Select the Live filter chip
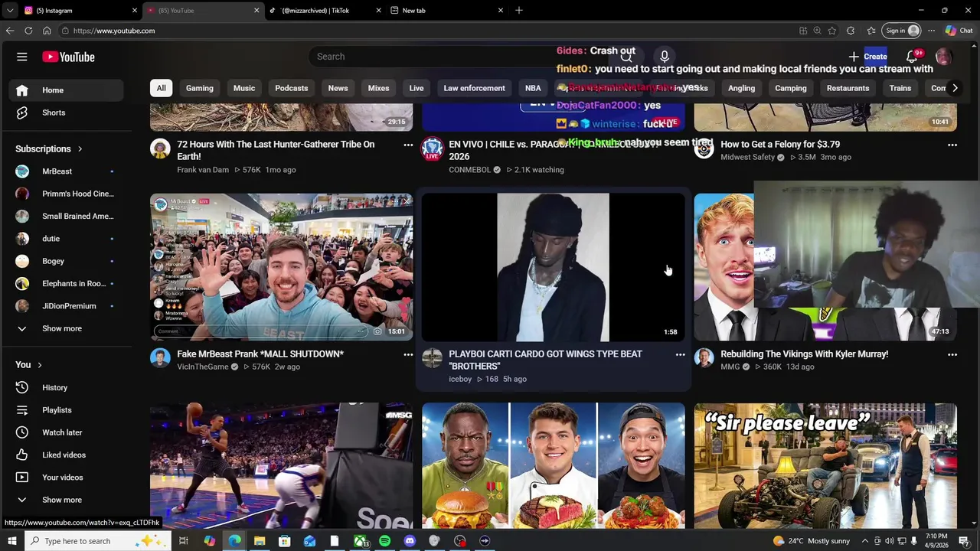The image size is (980, 551). point(416,88)
